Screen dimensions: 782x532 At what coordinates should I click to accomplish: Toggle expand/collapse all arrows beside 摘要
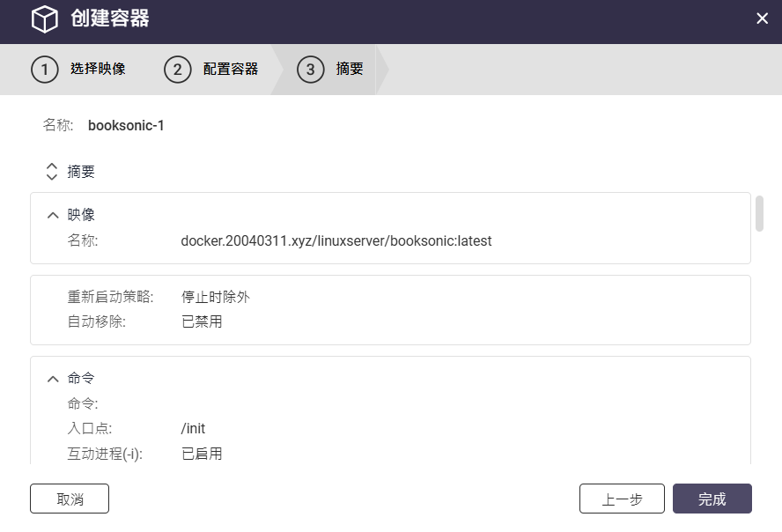click(51, 172)
